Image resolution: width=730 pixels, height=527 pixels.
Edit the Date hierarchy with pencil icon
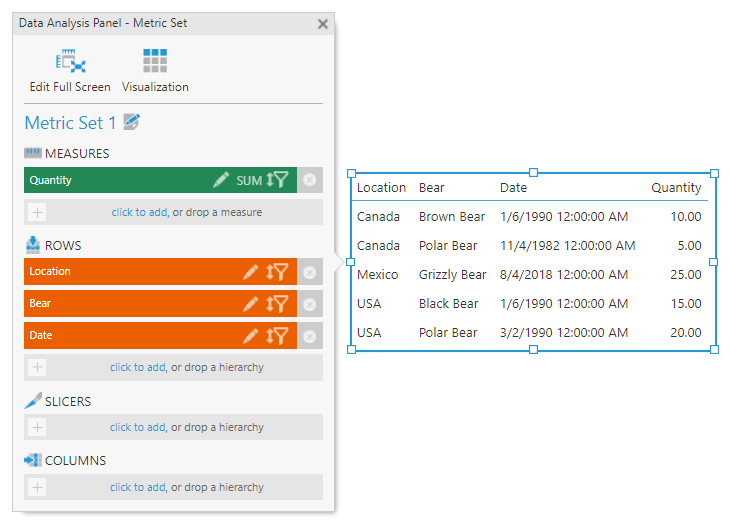250,336
